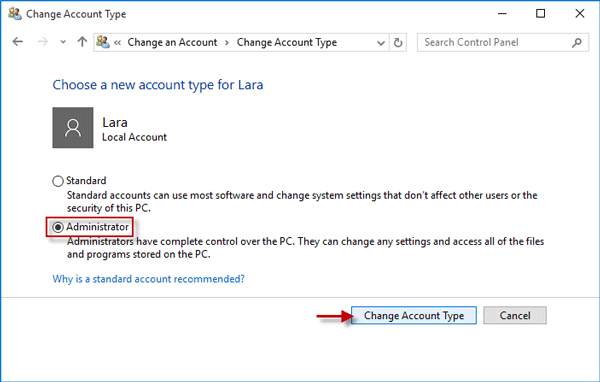
Task: Click the 'Choose a new account type for Lara' heading
Action: point(158,85)
